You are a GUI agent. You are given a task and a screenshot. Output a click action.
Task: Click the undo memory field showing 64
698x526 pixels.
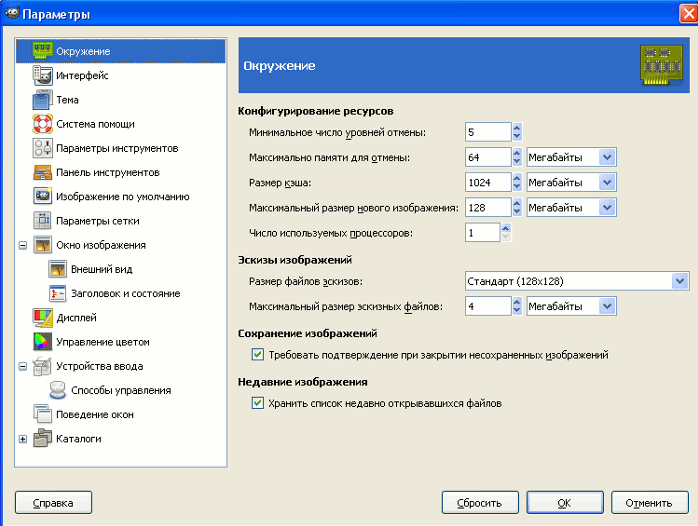coord(488,157)
